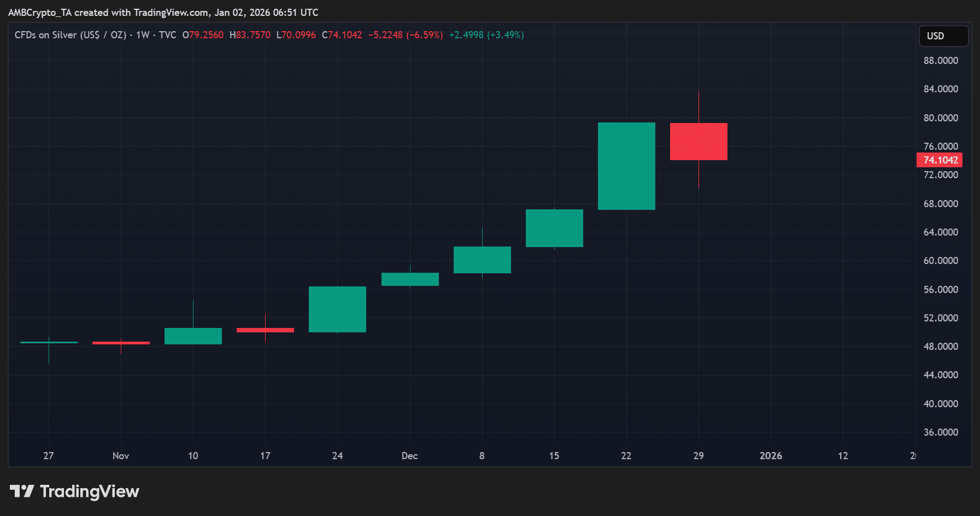Click the green Nov 10 candle
This screenshot has height=516, width=980.
tap(193, 336)
